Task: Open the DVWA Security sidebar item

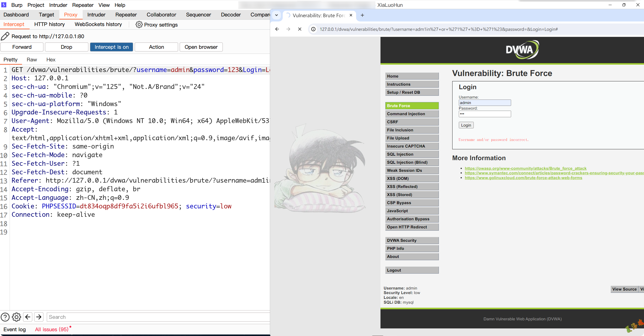Action: (412, 240)
